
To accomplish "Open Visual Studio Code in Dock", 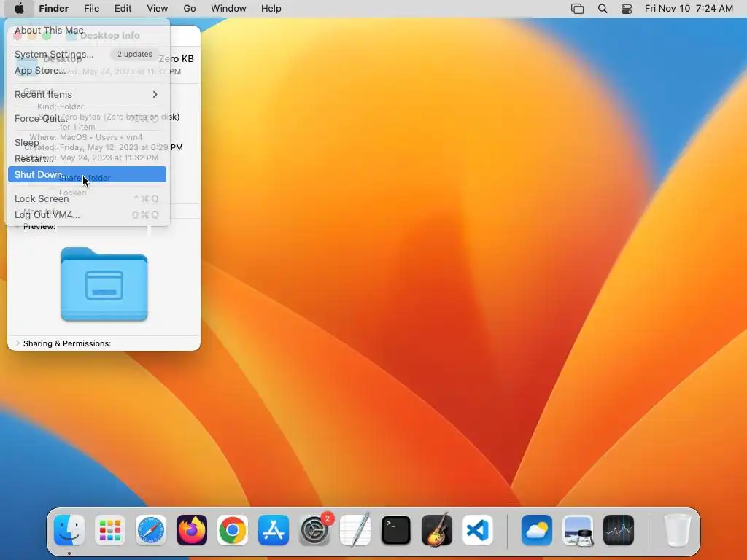I will pyautogui.click(x=478, y=530).
